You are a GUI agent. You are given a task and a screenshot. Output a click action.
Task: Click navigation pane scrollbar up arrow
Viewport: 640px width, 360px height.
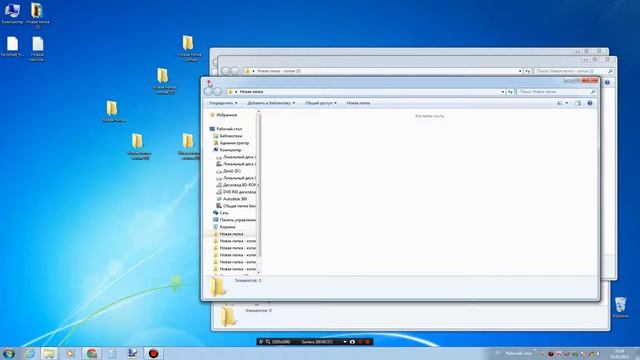(258, 112)
